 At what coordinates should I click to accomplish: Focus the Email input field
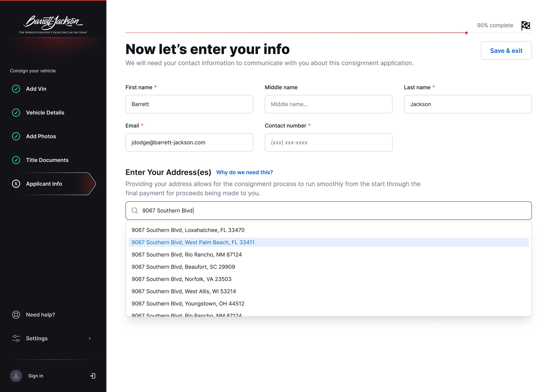click(x=189, y=142)
